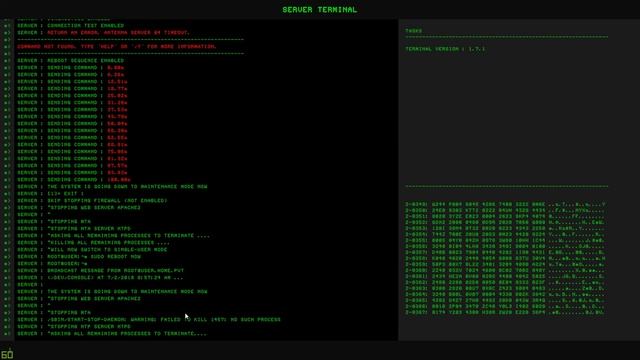The image size is (640, 360).
Task: Select SENDING COMMAND 6.26% line
Action: coord(70,74)
